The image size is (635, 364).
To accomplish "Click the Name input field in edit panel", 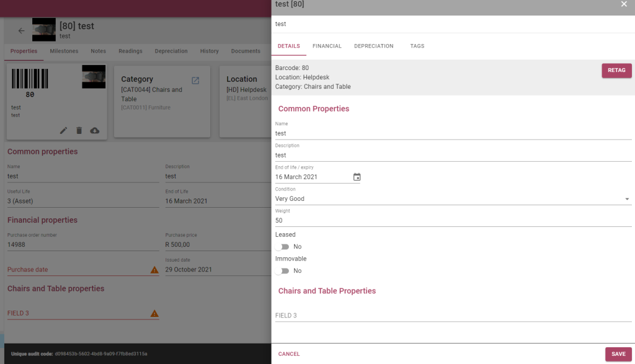I will click(x=453, y=133).
